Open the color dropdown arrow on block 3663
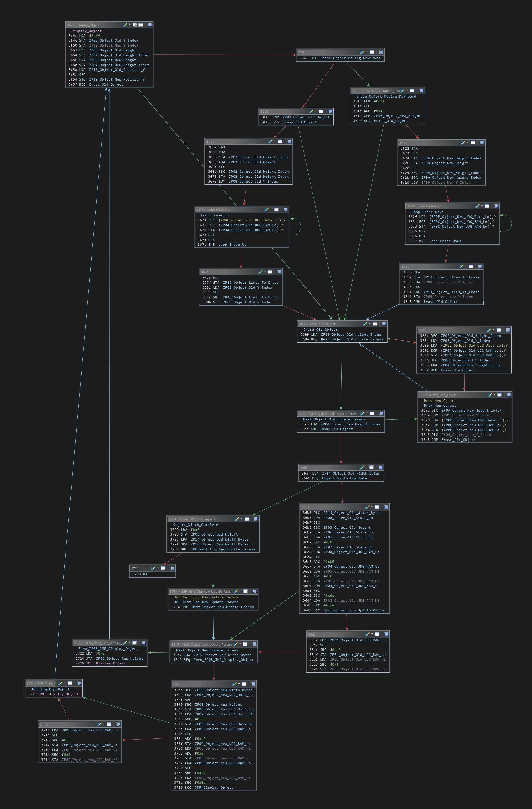532x809 pixels. click(x=316, y=111)
